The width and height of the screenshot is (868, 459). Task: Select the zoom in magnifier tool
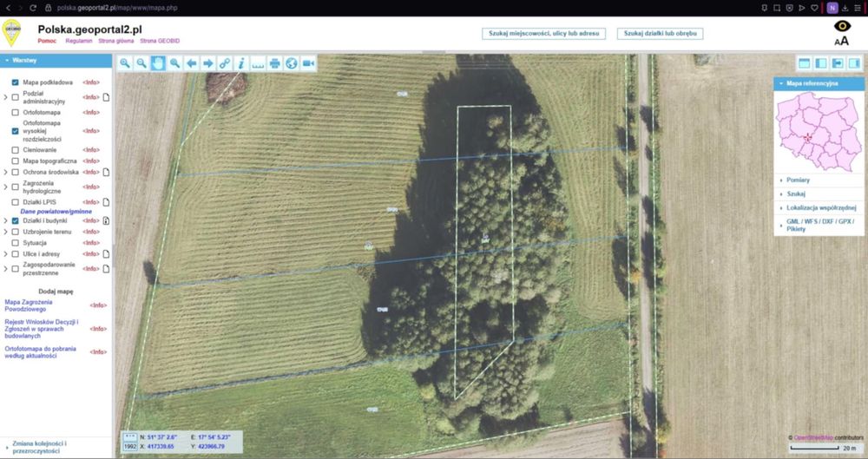click(x=125, y=63)
